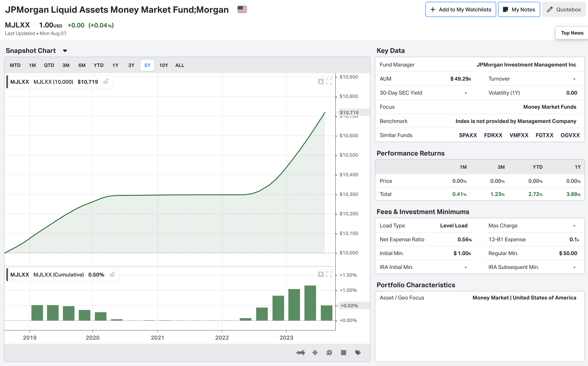Viewport: 588px width, 366px height.
Task: Toggle the grid table icon
Action: [x=344, y=352]
